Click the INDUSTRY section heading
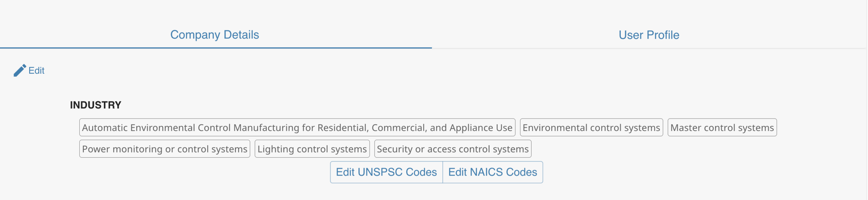 (96, 105)
